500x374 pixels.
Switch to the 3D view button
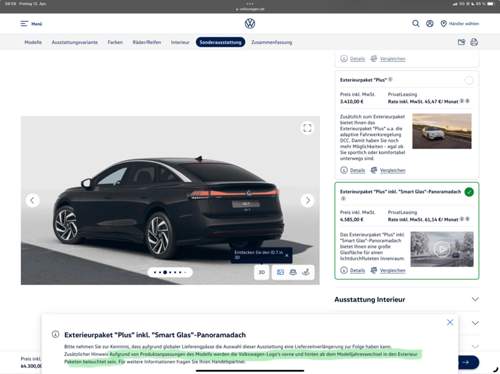point(262,272)
